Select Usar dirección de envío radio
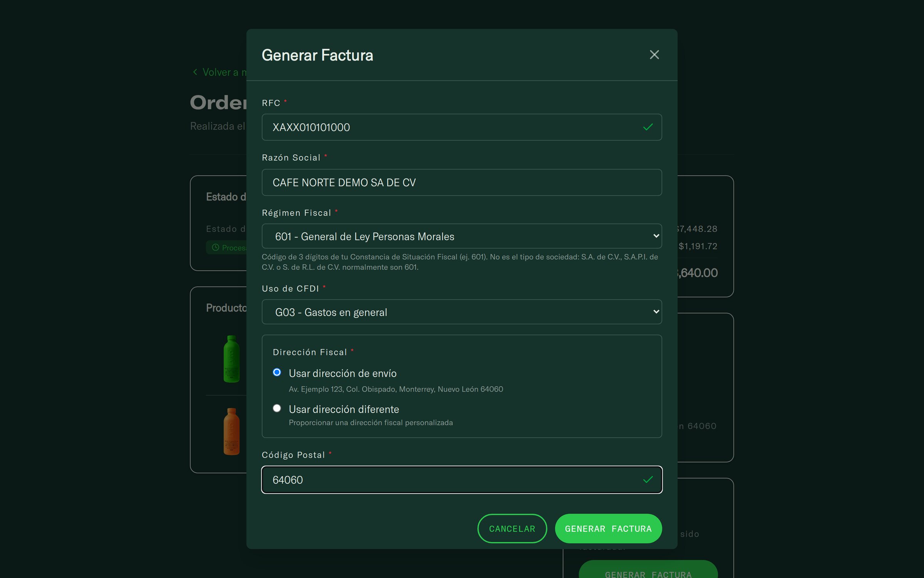This screenshot has width=924, height=578. point(277,372)
